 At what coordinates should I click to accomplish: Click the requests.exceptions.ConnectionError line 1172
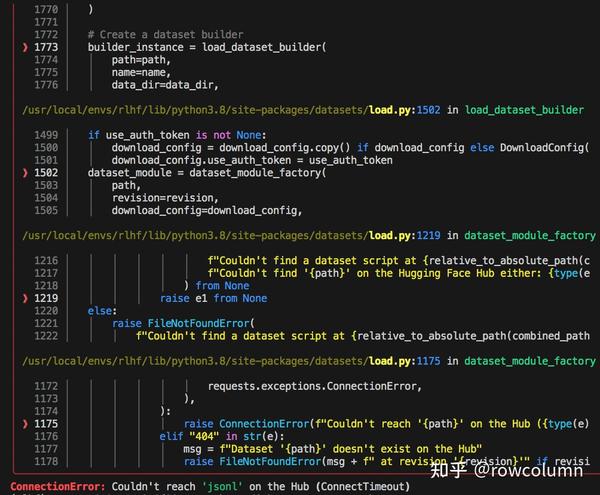pyautogui.click(x=315, y=386)
